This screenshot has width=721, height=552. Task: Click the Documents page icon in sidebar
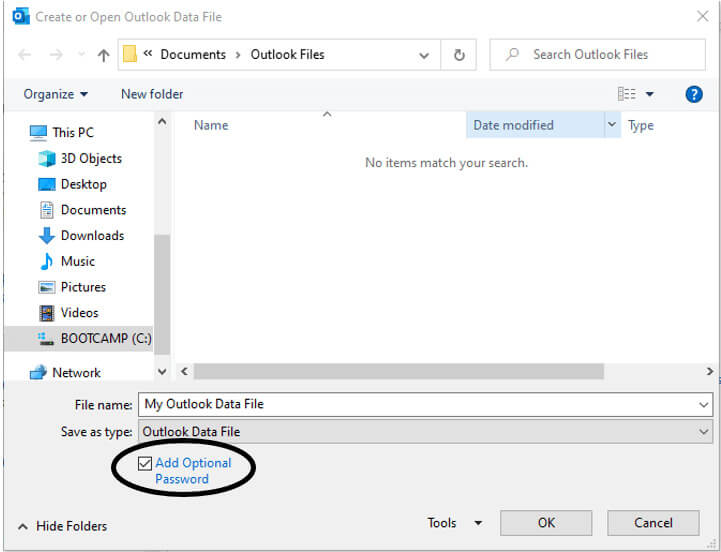(46, 210)
